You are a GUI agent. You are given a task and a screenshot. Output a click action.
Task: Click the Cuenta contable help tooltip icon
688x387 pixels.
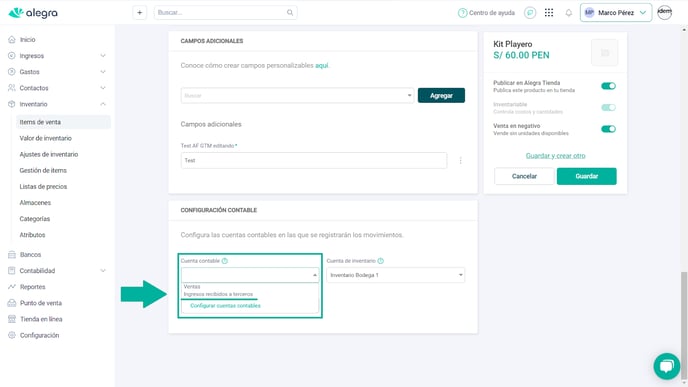(x=225, y=261)
